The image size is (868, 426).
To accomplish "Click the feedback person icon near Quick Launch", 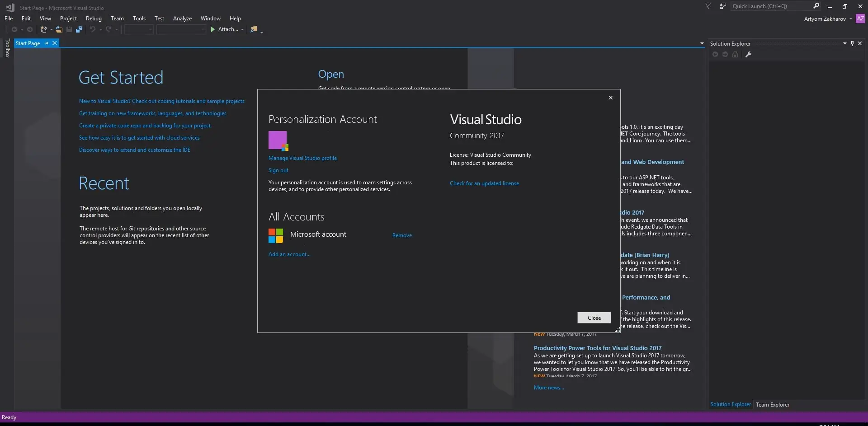I will (723, 6).
